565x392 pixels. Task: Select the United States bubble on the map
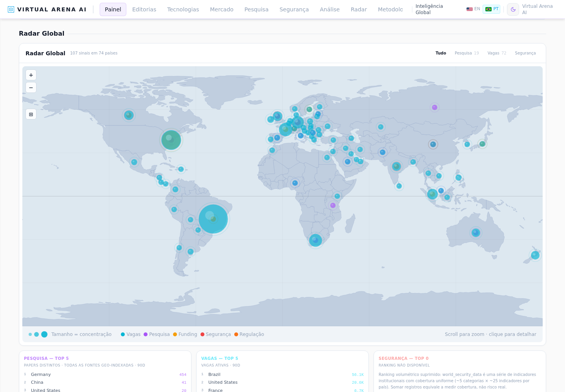pyautogui.click(x=171, y=140)
